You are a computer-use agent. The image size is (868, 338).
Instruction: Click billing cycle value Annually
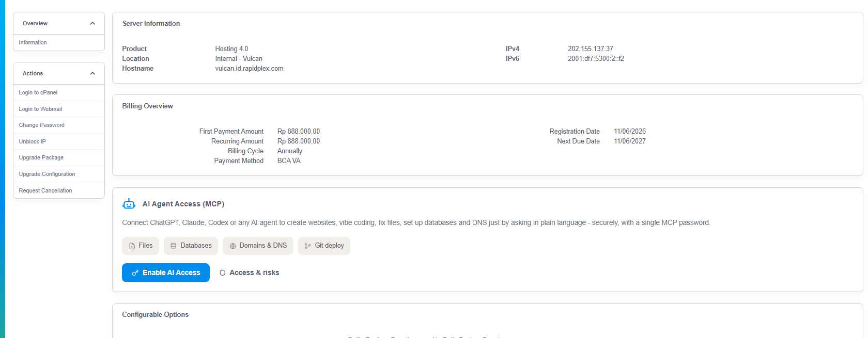[290, 151]
